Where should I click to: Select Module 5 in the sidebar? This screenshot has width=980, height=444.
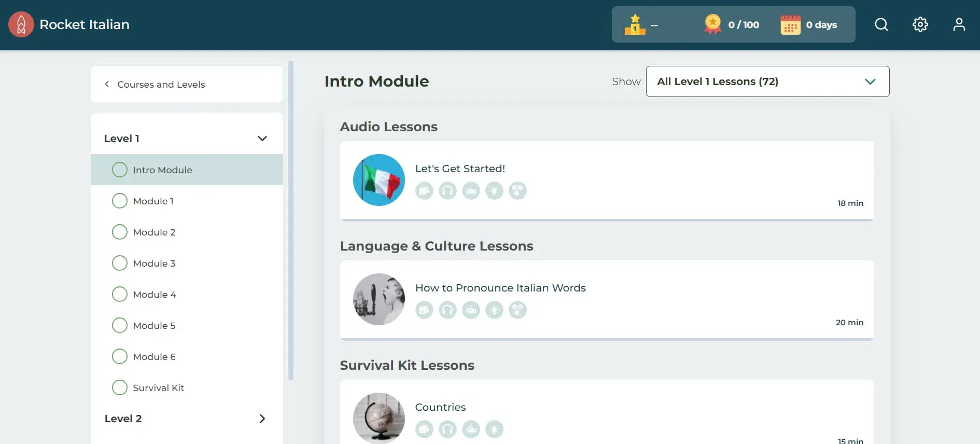[x=154, y=326]
